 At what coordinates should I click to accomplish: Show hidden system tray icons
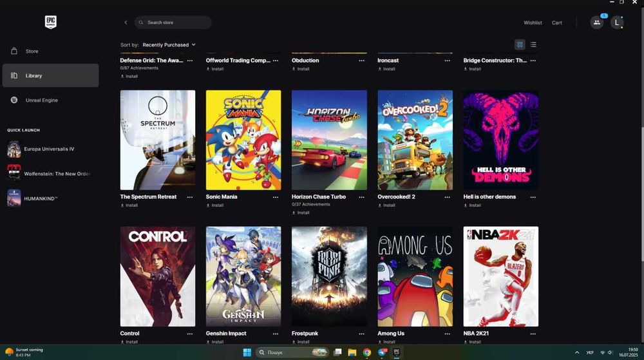pos(576,353)
